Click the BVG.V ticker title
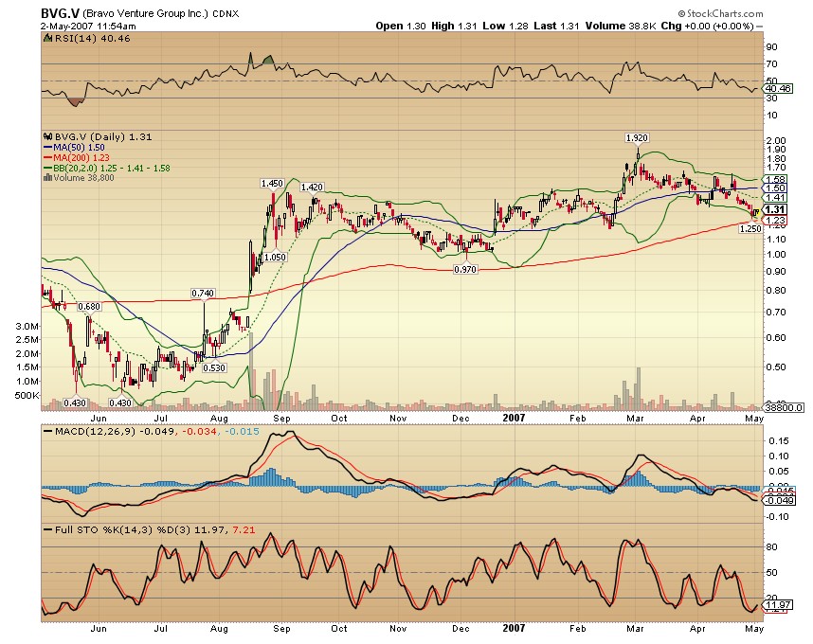813x644 pixels. click(60, 13)
